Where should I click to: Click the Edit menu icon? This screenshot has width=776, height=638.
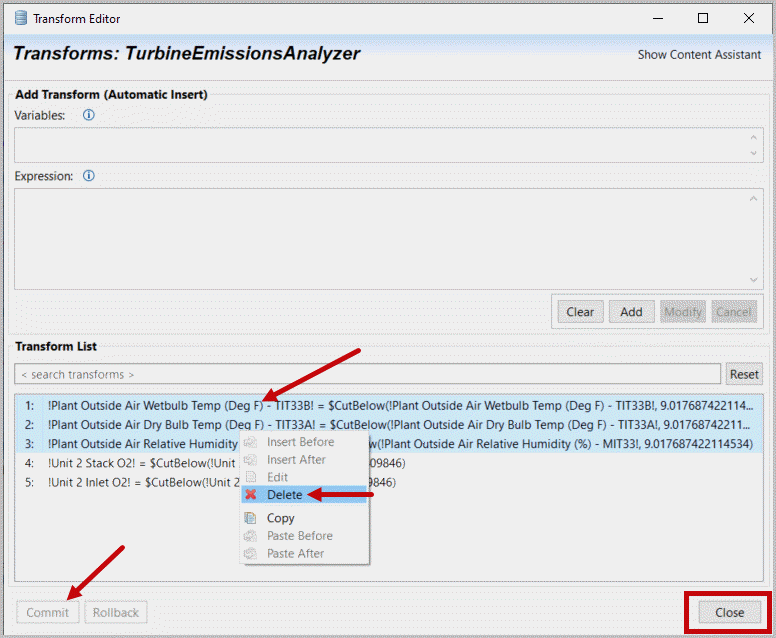click(x=251, y=478)
